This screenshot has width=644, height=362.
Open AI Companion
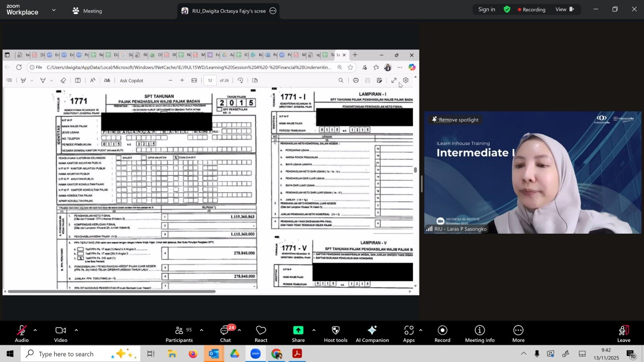coord(372,334)
